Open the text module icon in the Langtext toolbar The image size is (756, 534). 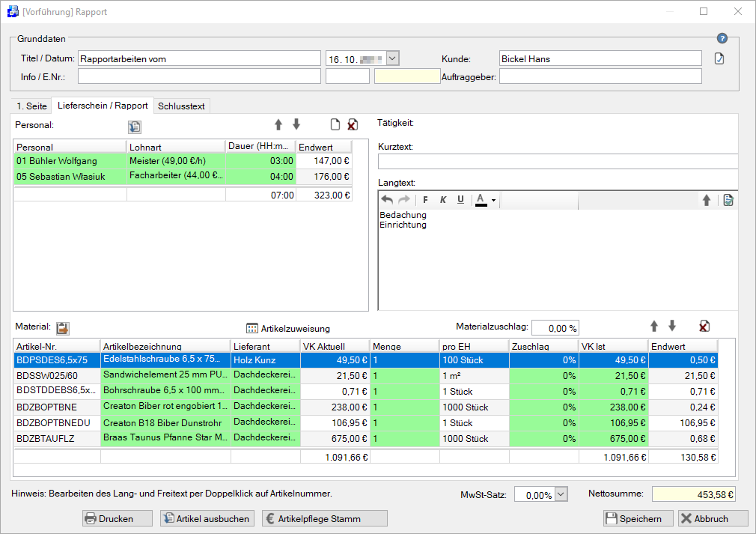tap(728, 200)
